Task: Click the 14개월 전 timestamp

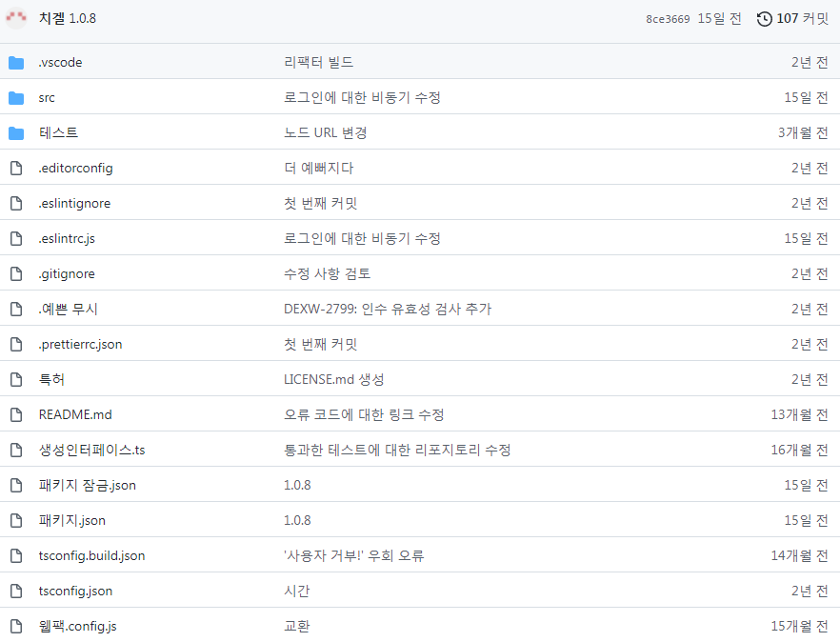Action: (799, 556)
